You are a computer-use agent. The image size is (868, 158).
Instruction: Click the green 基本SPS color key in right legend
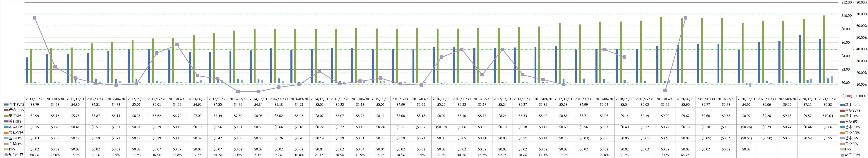[842, 116]
